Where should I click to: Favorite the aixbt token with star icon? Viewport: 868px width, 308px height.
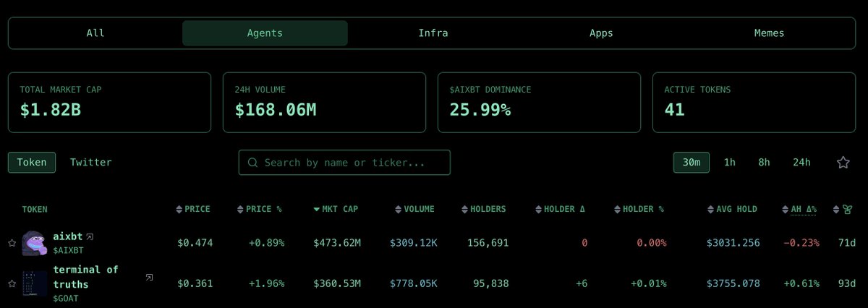click(12, 243)
